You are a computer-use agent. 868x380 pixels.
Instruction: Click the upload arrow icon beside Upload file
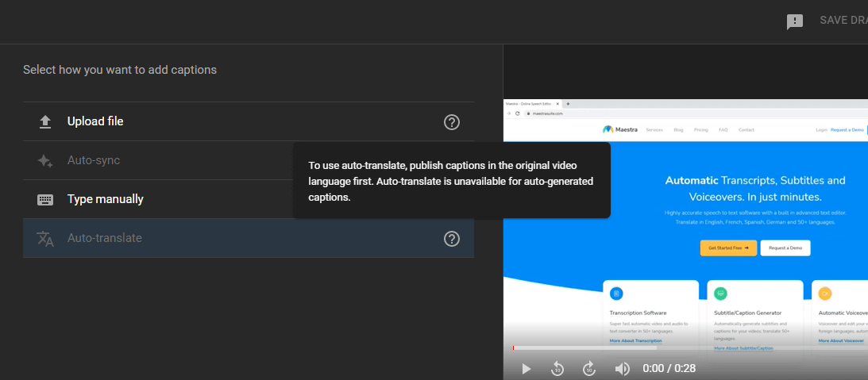tap(45, 121)
